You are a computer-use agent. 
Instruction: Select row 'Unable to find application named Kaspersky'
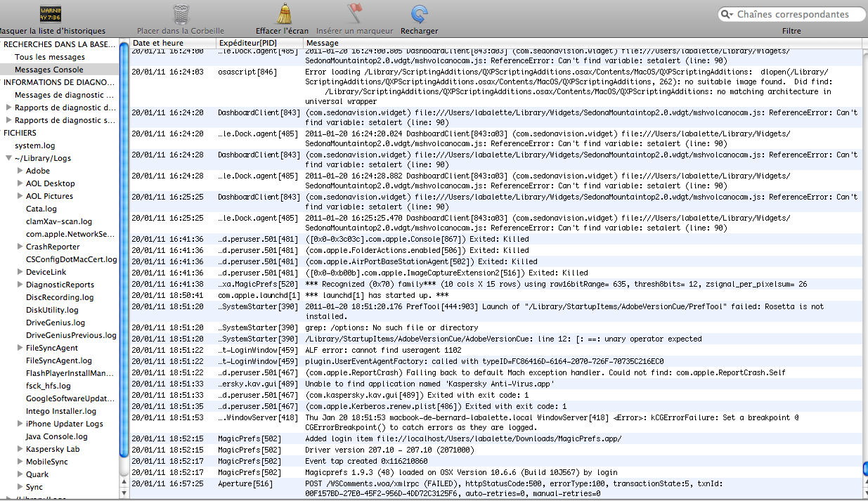point(495,384)
